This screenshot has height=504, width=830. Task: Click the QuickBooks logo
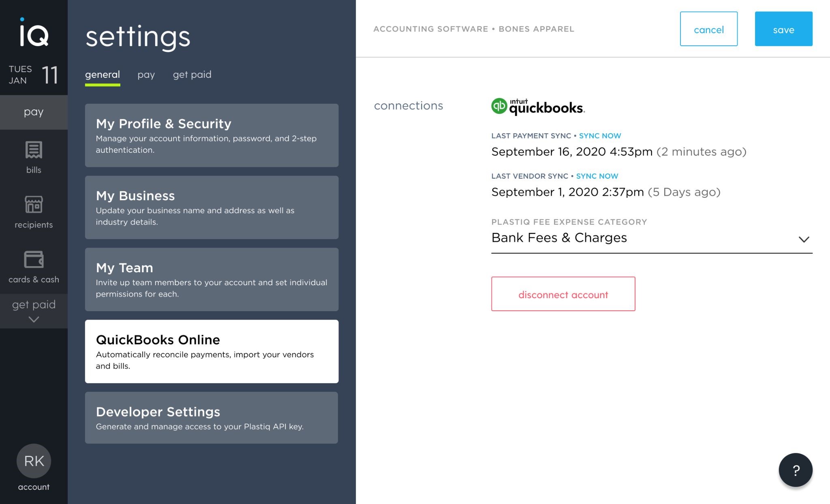(x=538, y=107)
